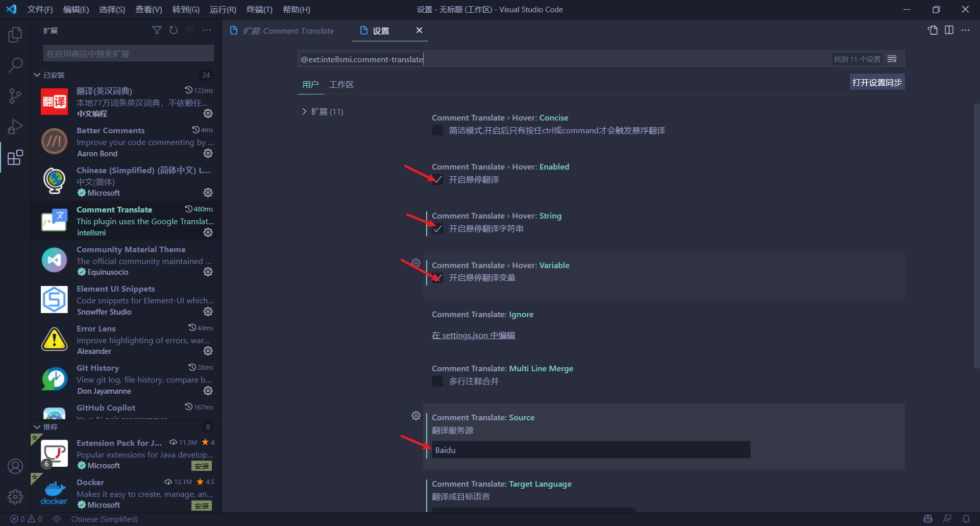Switch to the 工作区 settings tab
Image resolution: width=980 pixels, height=526 pixels.
click(x=341, y=84)
